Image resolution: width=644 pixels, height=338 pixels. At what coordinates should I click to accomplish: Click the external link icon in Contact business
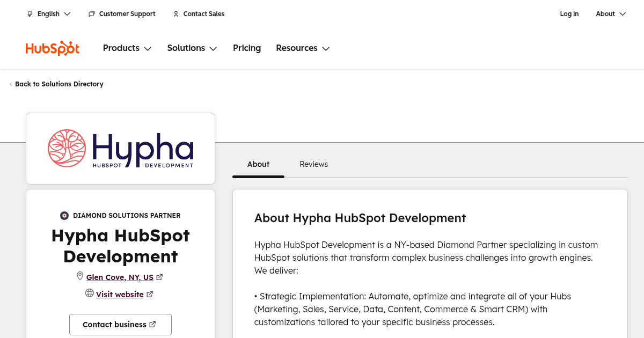click(x=152, y=325)
